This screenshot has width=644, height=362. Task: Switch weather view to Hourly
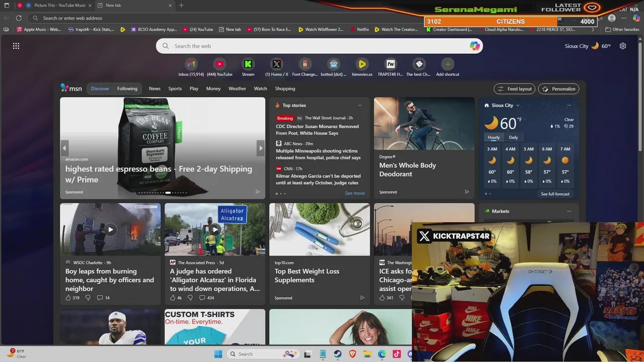[494, 137]
